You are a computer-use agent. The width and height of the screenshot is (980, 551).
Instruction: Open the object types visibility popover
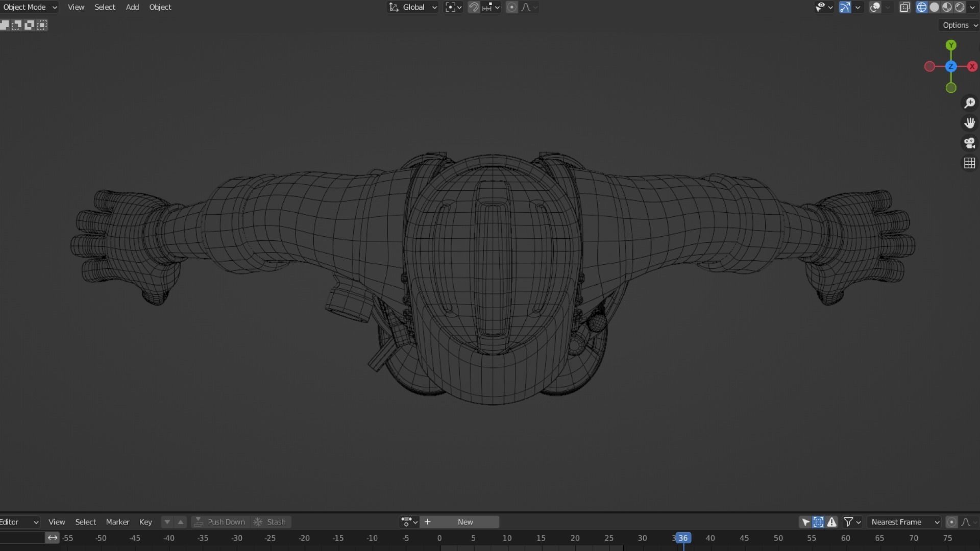(x=824, y=7)
